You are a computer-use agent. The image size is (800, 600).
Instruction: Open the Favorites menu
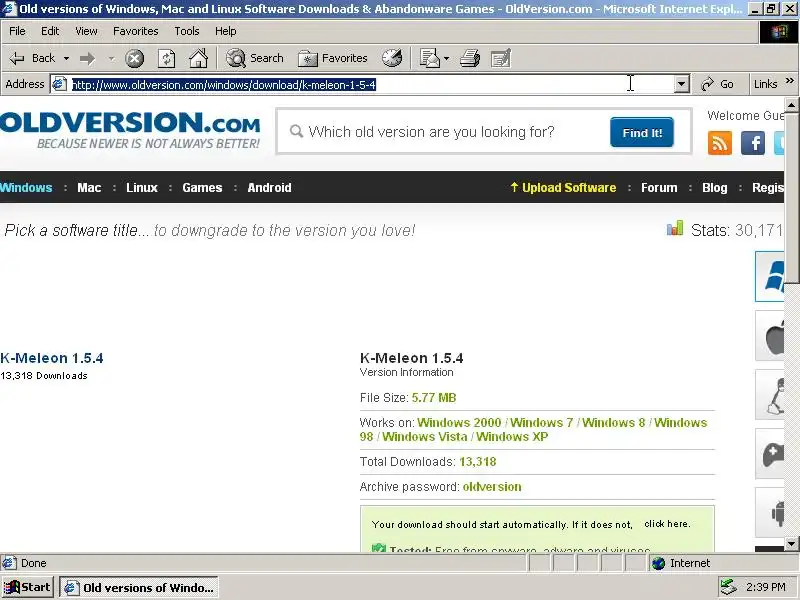click(x=136, y=31)
